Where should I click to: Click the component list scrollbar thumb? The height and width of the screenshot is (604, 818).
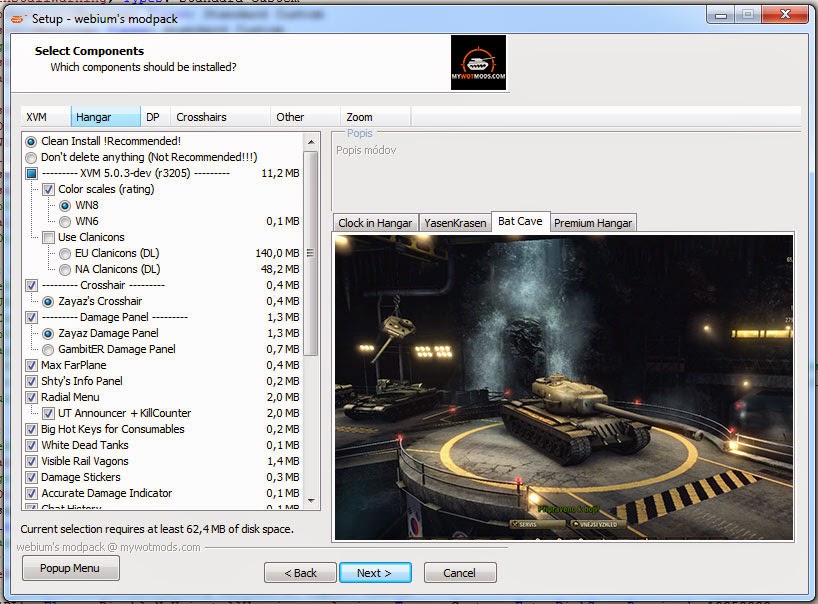[310, 253]
